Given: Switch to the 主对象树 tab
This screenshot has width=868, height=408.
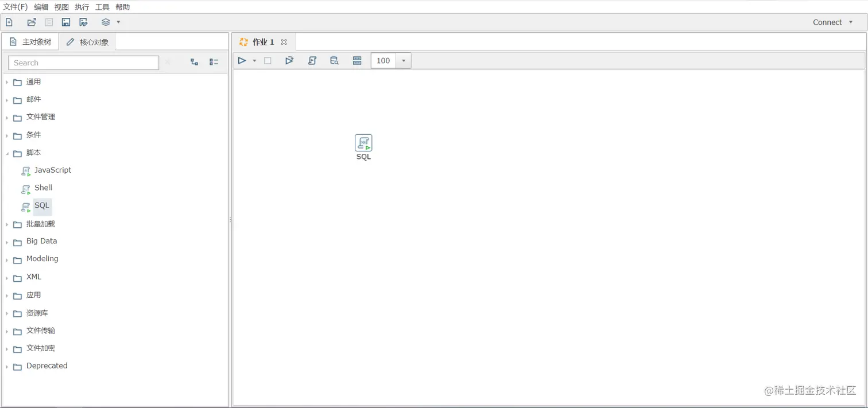Looking at the screenshot, I should 30,42.
